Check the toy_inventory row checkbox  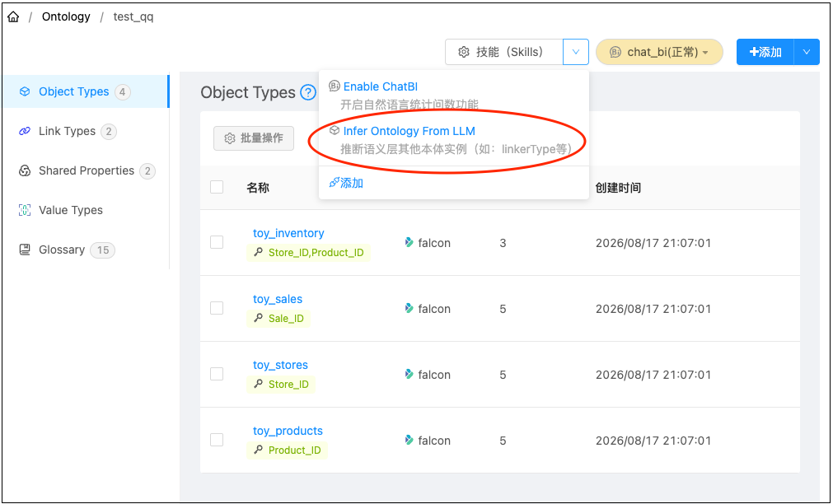click(217, 242)
